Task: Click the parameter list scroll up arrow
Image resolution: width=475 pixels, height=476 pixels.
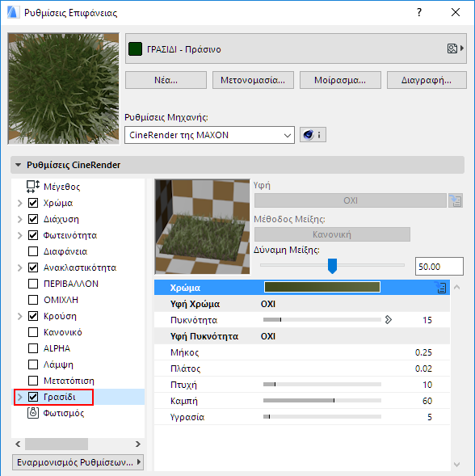Action: tap(456, 287)
